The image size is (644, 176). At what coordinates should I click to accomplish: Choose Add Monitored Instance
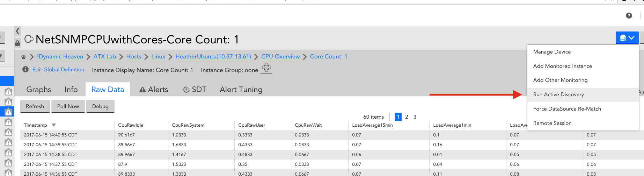583,66
